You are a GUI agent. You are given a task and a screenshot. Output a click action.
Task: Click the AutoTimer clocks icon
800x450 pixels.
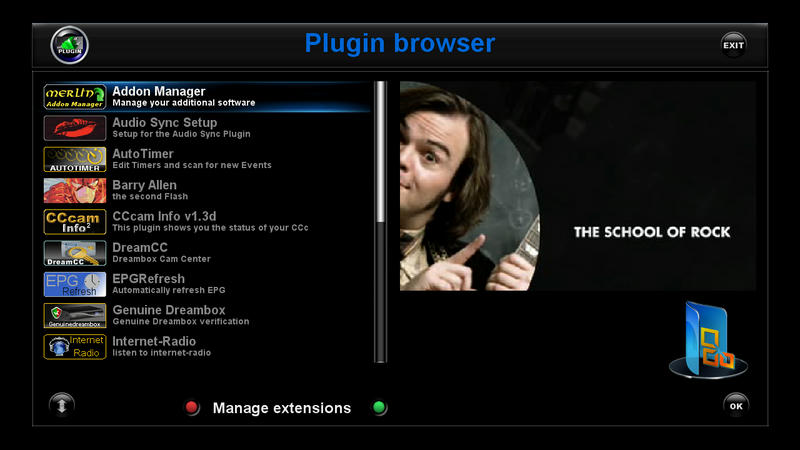tap(75, 159)
